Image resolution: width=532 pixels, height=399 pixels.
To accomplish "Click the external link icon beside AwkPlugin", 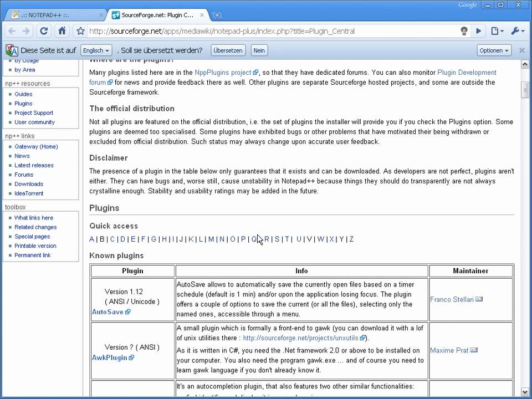I will (x=131, y=357).
